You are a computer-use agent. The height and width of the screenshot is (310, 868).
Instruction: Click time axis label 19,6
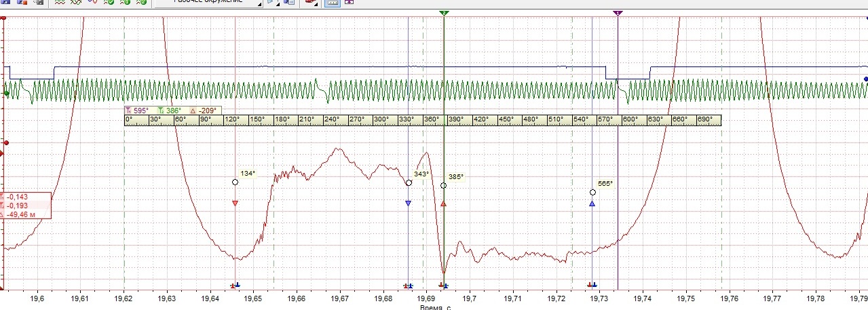pyautogui.click(x=37, y=298)
